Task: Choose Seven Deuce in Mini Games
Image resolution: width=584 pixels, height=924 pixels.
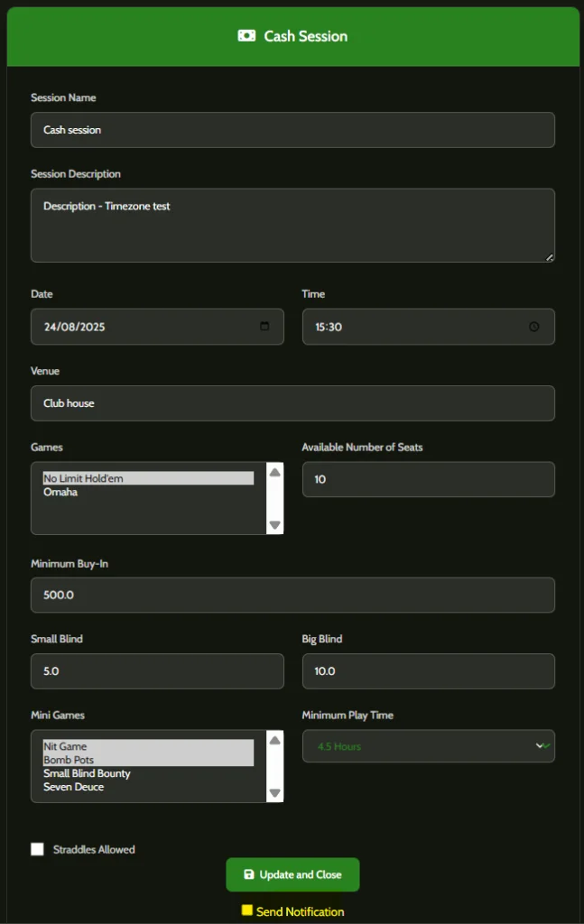Action: [x=73, y=787]
